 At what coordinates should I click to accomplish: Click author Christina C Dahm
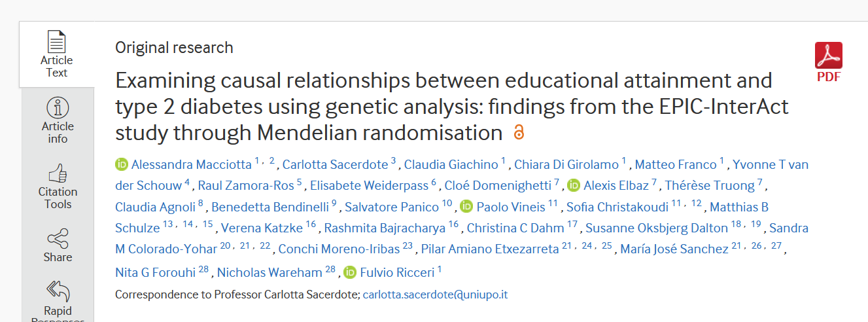[515, 228]
